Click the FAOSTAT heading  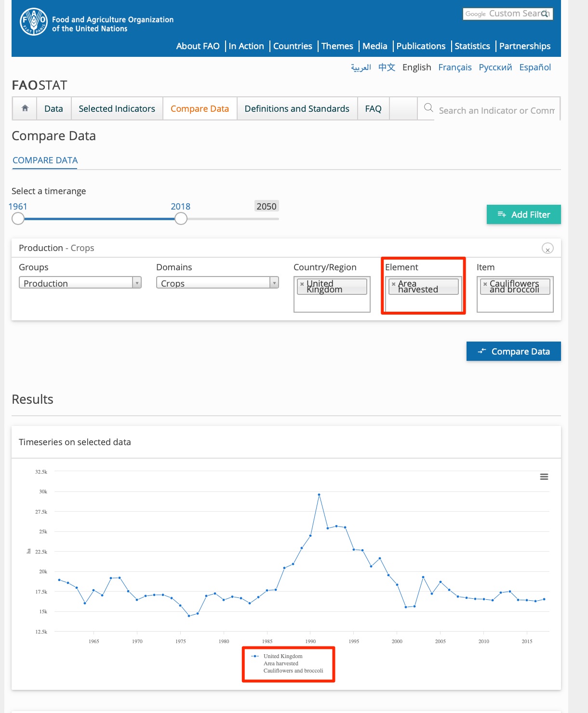tap(40, 85)
